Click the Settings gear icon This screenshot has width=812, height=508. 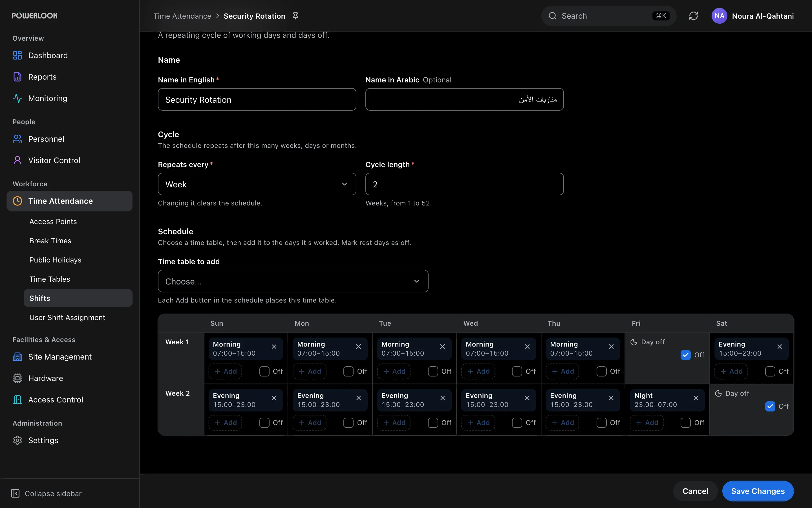click(x=17, y=441)
